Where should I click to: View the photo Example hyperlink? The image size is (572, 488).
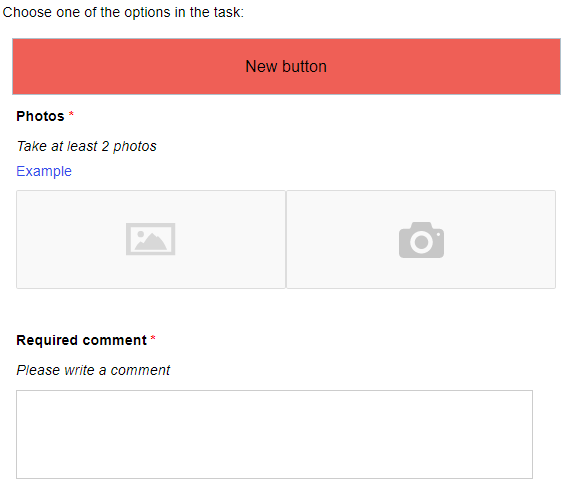44,171
